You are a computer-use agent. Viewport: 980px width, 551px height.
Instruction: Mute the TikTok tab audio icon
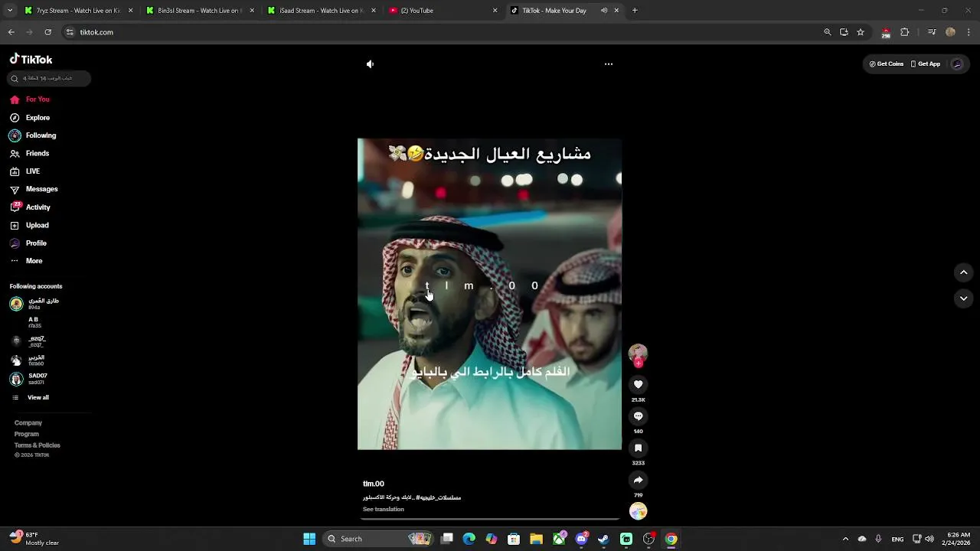pos(604,11)
